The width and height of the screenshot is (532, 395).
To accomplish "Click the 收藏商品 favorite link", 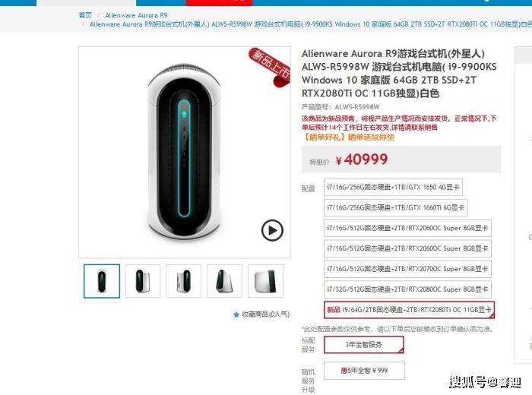I will [x=265, y=314].
